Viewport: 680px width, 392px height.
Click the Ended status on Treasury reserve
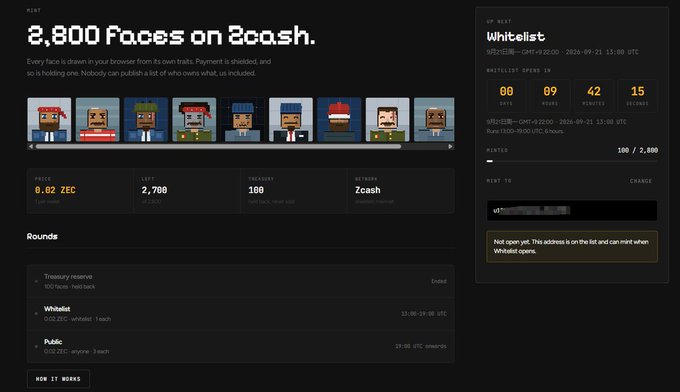(x=439, y=281)
